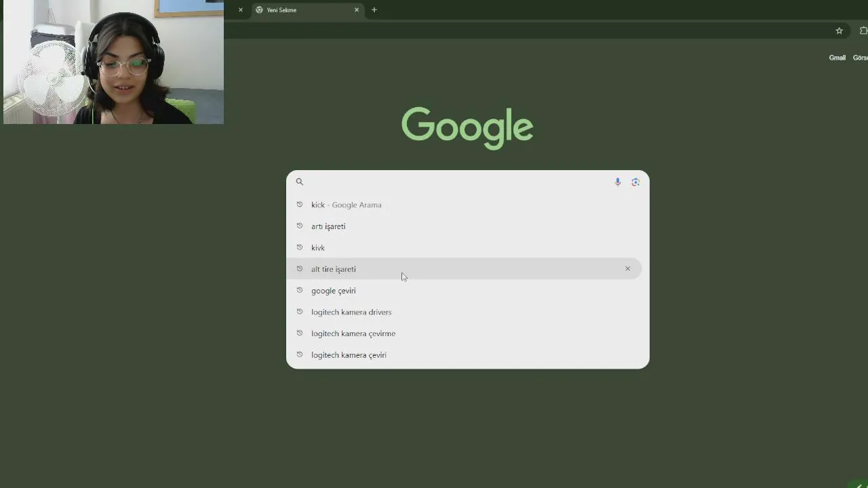The width and height of the screenshot is (868, 488).
Task: Click history clock icon beside 'logitech kamera çeviri'
Action: pos(299,354)
